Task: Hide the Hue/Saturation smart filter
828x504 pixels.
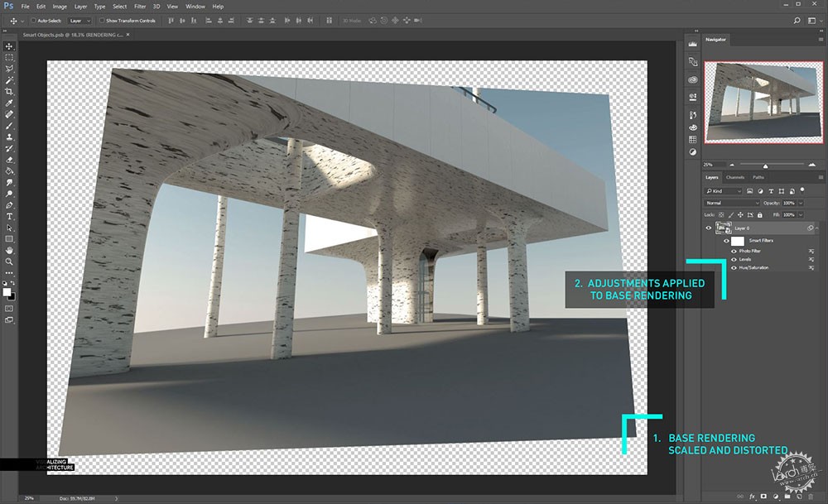Action: [734, 268]
